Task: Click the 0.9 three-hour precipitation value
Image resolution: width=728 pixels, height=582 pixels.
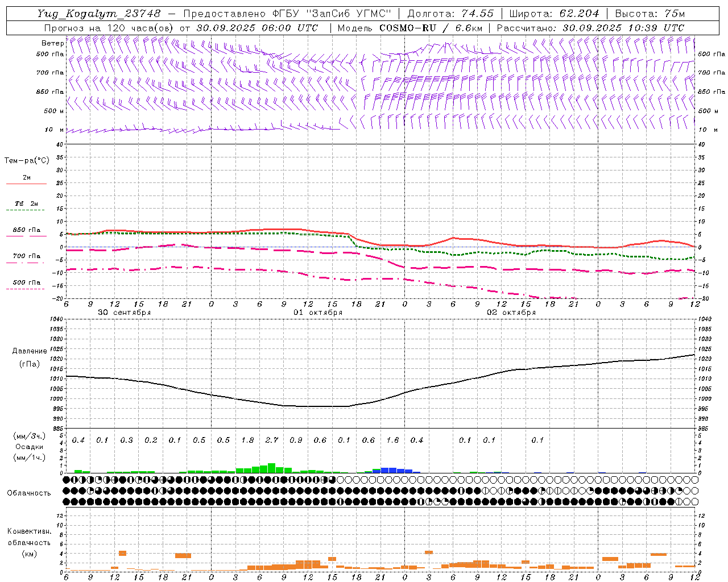Action: point(296,440)
